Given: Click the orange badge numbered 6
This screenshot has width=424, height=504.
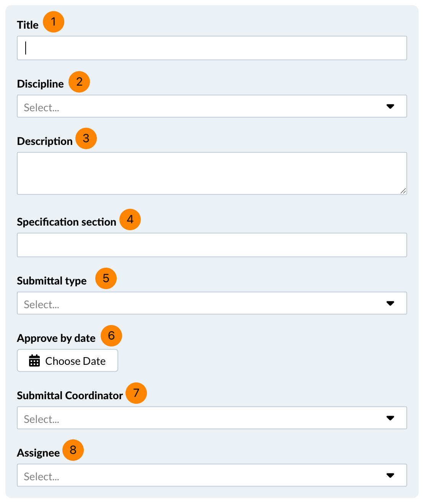Looking at the screenshot, I should click(111, 336).
